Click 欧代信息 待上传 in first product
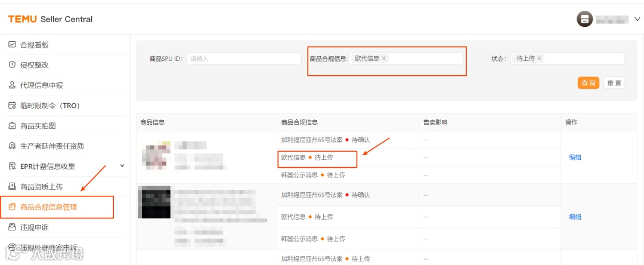The height and width of the screenshot is (265, 644). (307, 157)
